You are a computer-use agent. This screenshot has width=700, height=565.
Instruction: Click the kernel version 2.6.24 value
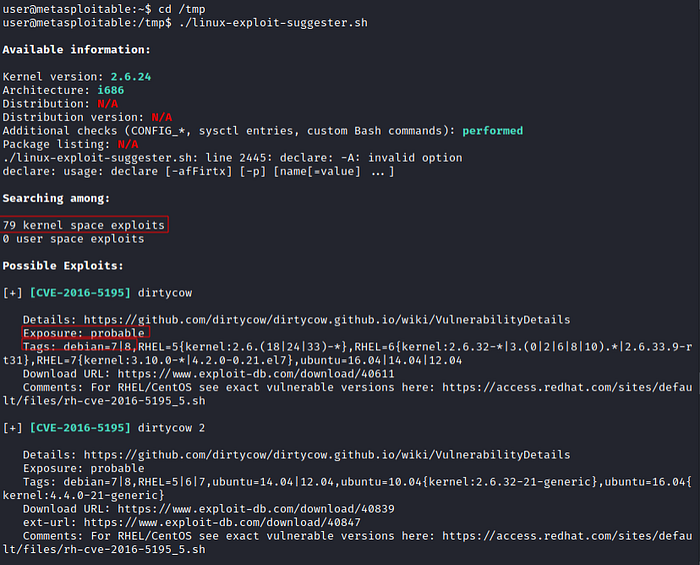click(x=131, y=77)
